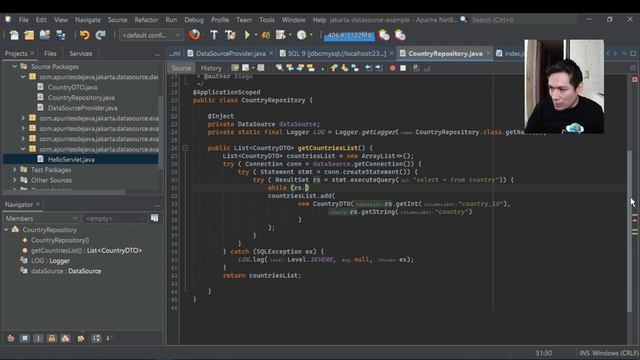The width and height of the screenshot is (640, 360).
Task: Click the Open Project toolbar icon
Action: coord(44,36)
